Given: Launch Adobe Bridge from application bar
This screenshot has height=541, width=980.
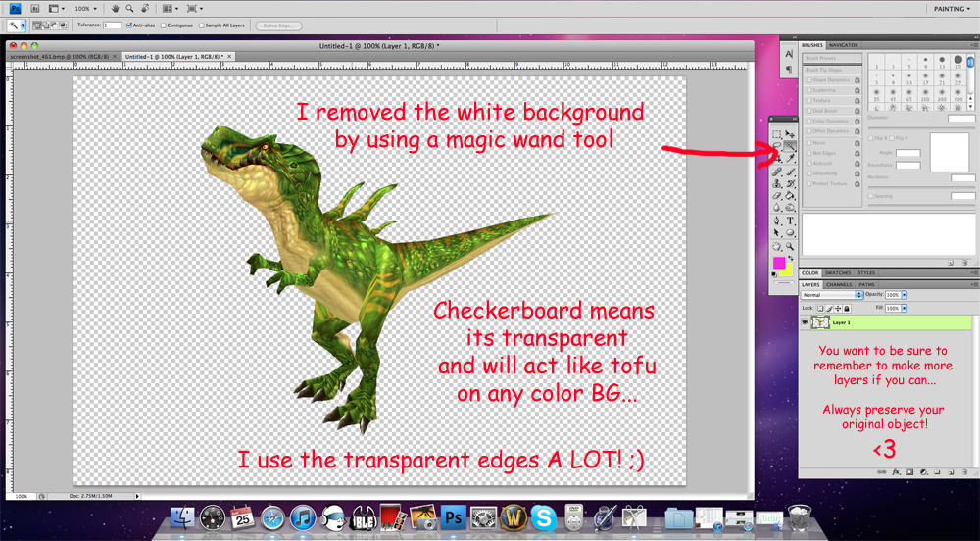Looking at the screenshot, I should [x=35, y=9].
